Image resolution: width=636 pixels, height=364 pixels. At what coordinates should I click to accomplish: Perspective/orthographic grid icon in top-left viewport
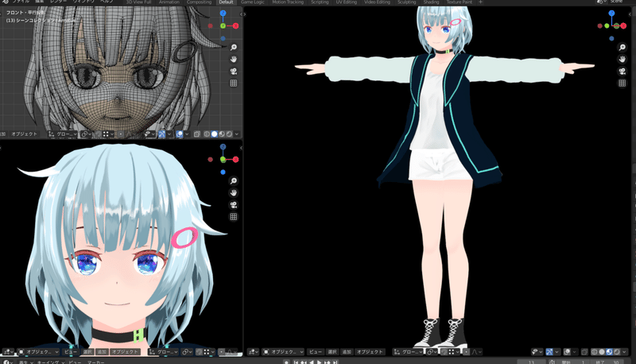point(234,83)
